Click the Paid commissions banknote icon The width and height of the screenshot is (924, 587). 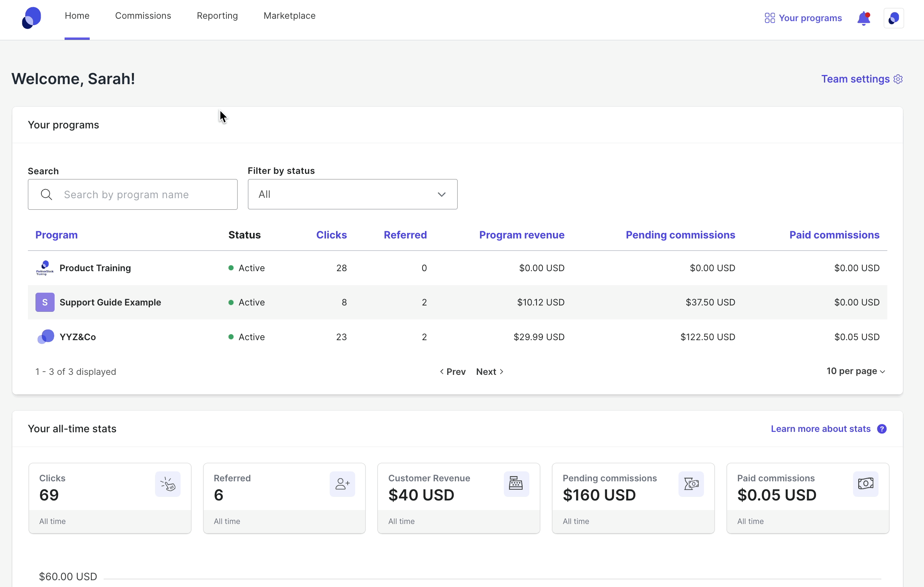pos(866,484)
